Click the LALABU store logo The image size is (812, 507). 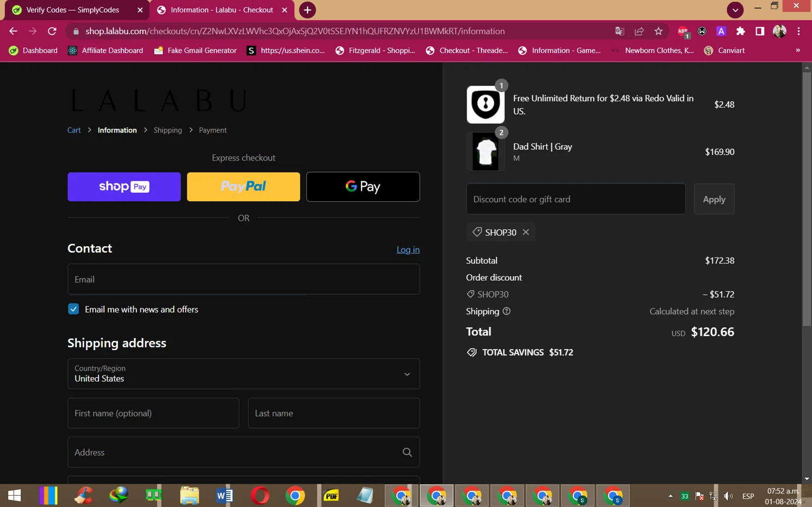point(160,101)
